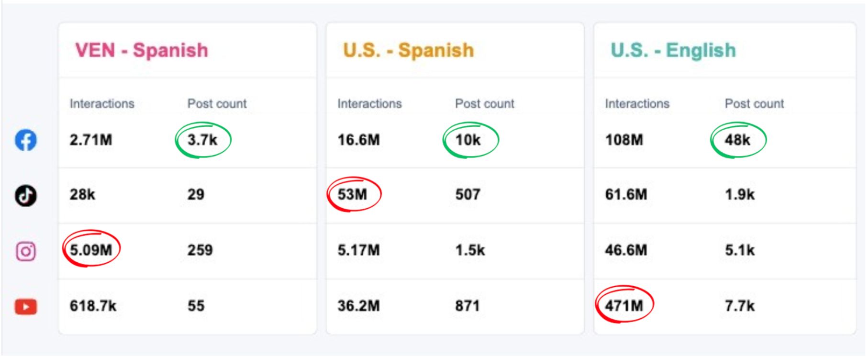Click the circled 3.7k Facebook post count
This screenshot has height=358, width=868.
[x=202, y=140]
